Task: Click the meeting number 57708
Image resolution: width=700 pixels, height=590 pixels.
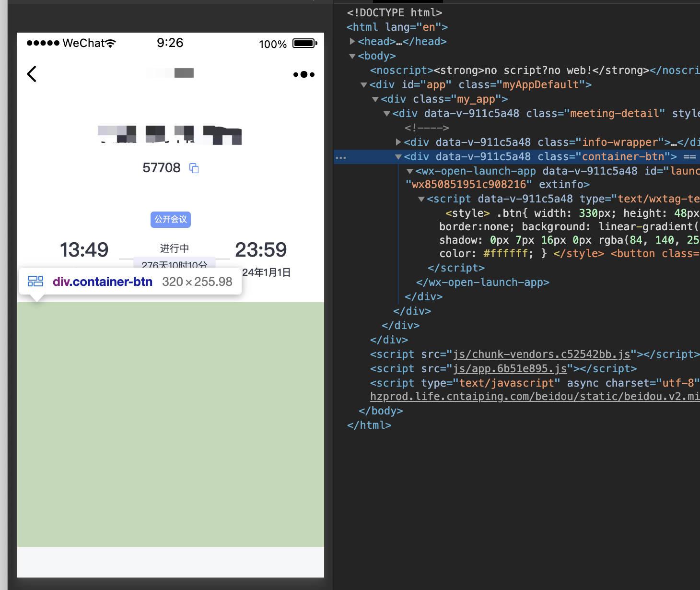Action: coord(162,168)
